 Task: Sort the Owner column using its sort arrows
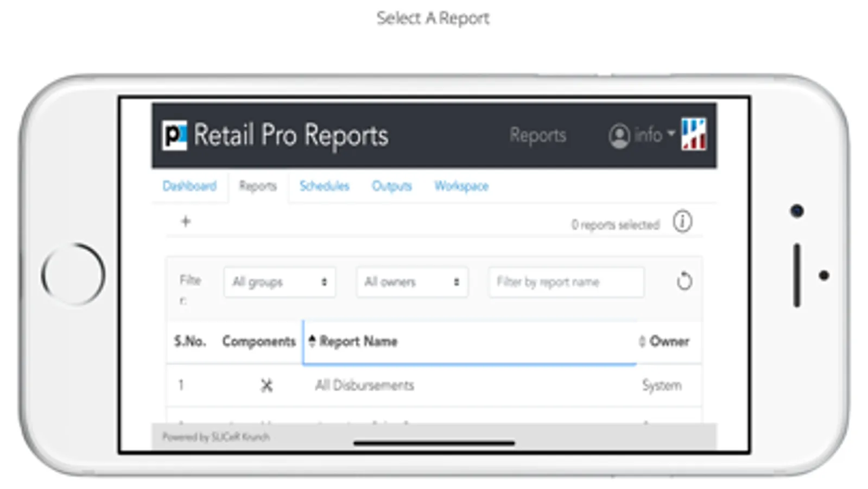tap(642, 341)
